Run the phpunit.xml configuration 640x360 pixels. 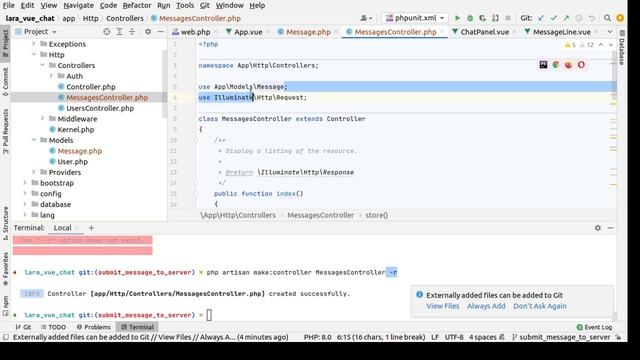(x=458, y=18)
